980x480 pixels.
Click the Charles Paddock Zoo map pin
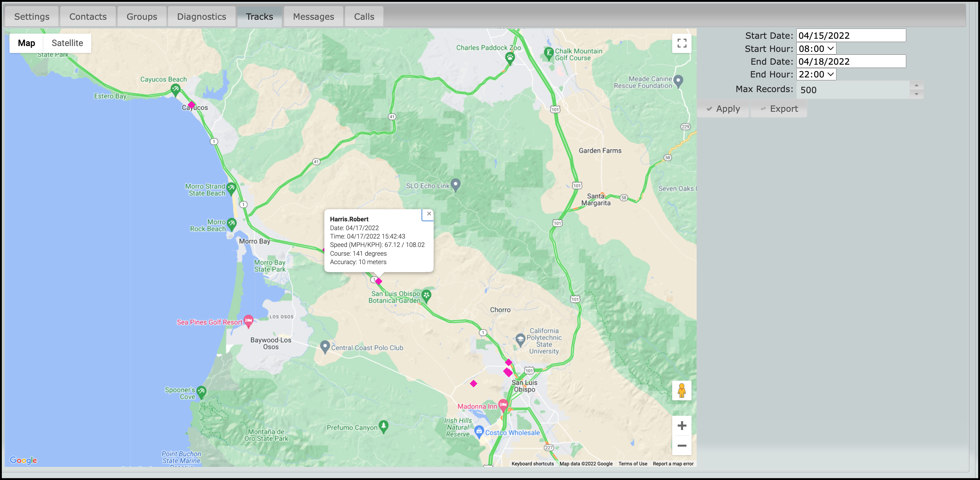coord(510,58)
